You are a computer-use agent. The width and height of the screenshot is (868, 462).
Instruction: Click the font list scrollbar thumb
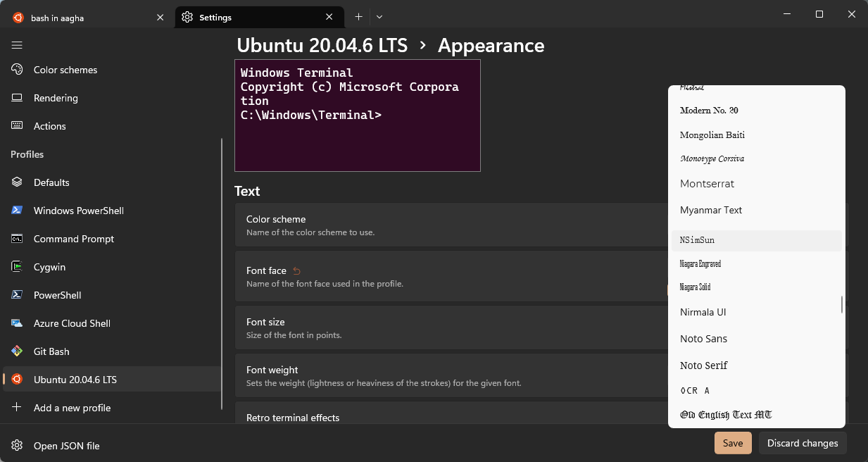click(x=842, y=305)
